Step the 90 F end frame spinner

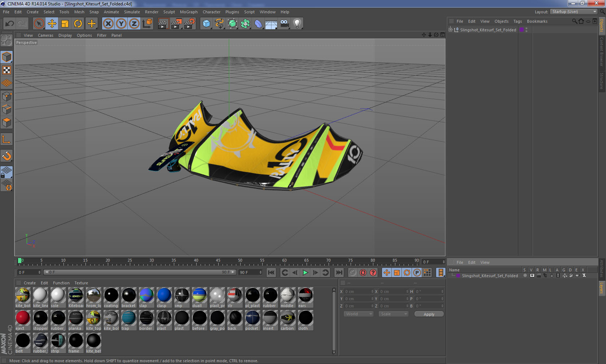point(260,272)
